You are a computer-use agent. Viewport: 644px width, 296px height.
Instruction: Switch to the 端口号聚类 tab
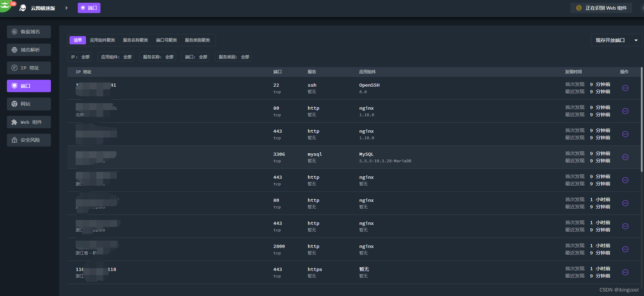(x=167, y=40)
